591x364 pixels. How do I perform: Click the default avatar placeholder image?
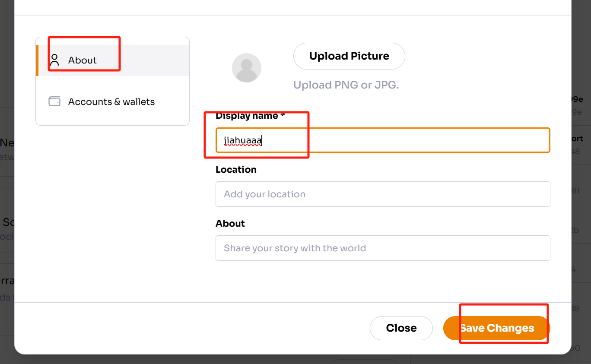click(x=247, y=68)
